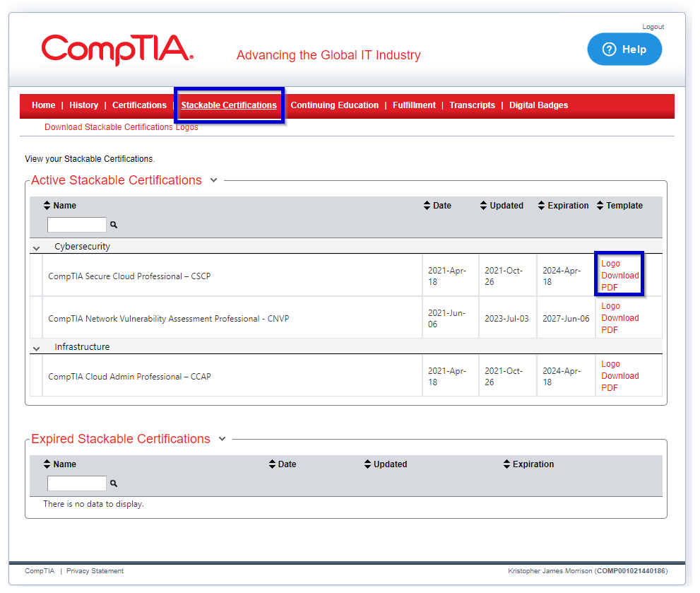Click the CompTIA logo
The height and width of the screenshot is (593, 700).
[x=117, y=50]
